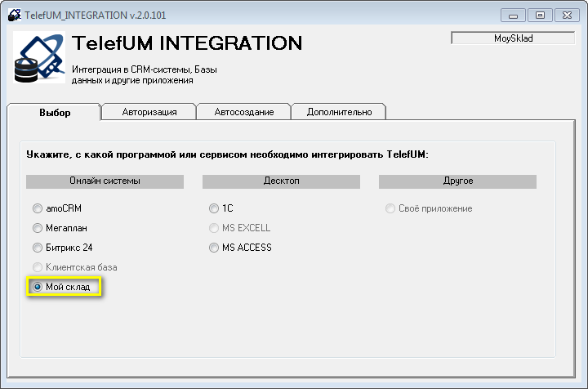Maximize the TelefUM_INTEGRATION window

pyautogui.click(x=540, y=16)
